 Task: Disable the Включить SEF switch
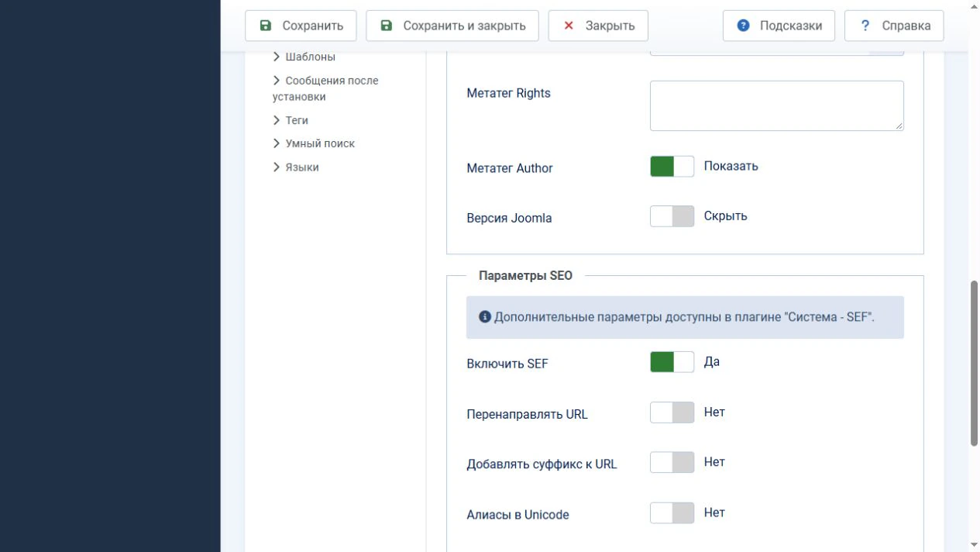coord(672,362)
